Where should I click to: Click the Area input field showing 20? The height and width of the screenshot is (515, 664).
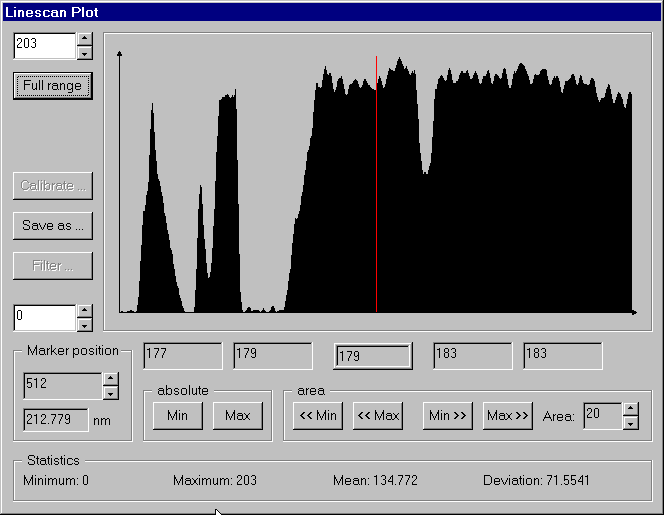point(602,416)
